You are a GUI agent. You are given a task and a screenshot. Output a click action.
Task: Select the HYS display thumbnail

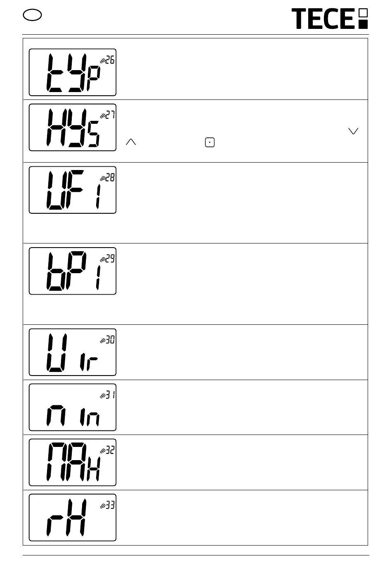[73, 128]
